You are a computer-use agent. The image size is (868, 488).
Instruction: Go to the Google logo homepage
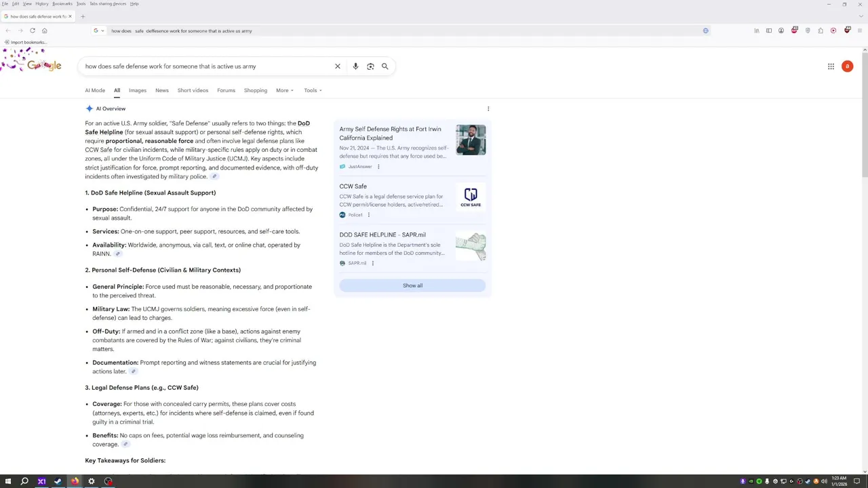point(44,66)
